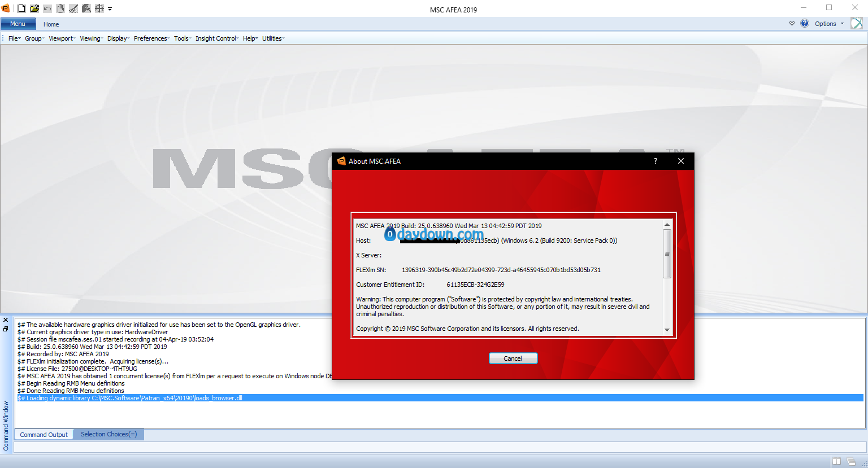Open the Preferences menu
868x468 pixels.
point(151,38)
